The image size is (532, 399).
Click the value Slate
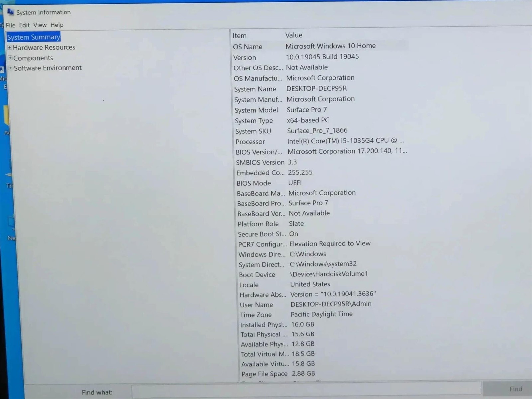(x=296, y=224)
